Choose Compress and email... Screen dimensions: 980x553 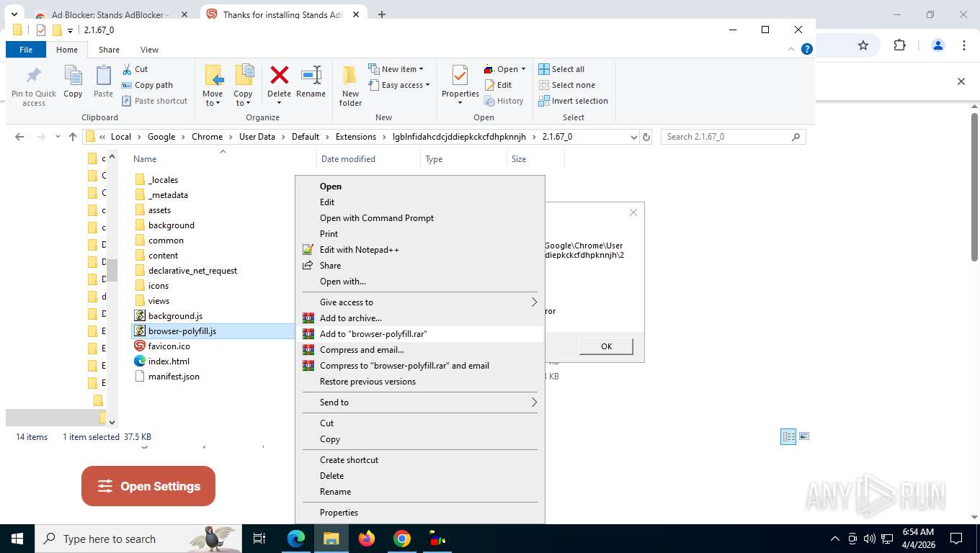420,350
